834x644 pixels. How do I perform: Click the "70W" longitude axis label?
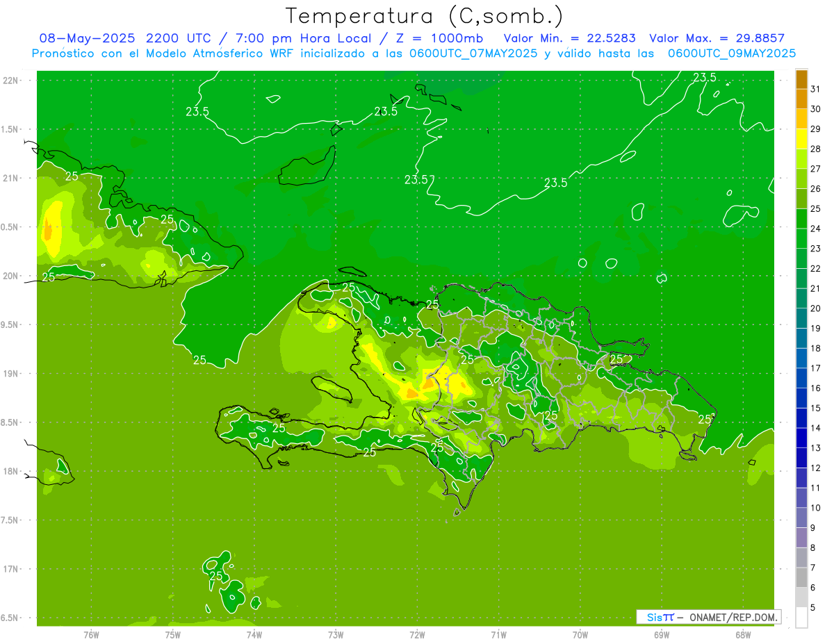[580, 634]
